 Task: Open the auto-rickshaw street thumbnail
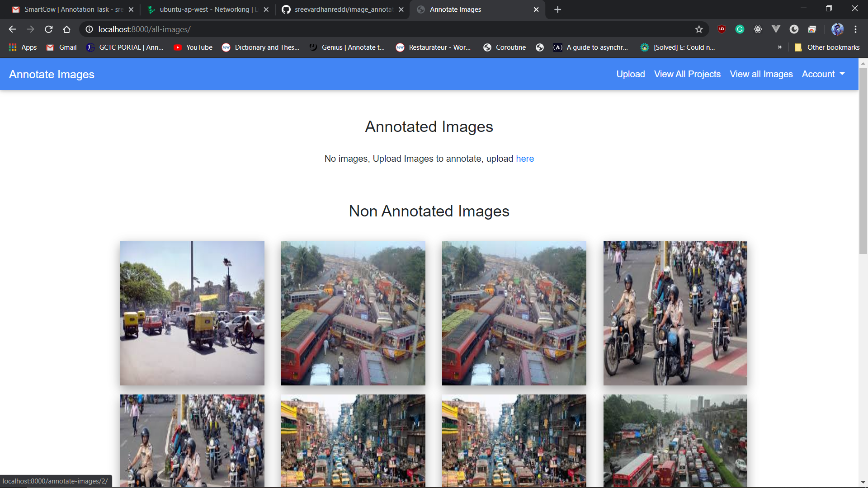point(192,313)
